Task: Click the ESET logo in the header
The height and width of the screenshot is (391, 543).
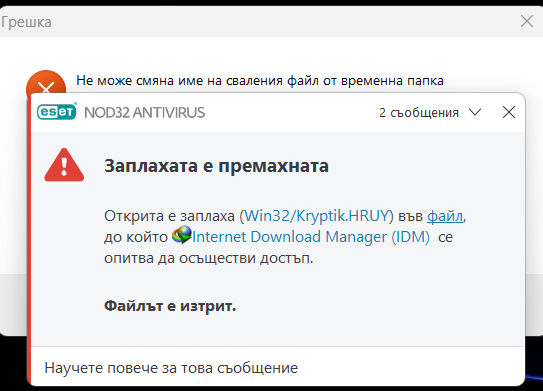Action: click(57, 112)
